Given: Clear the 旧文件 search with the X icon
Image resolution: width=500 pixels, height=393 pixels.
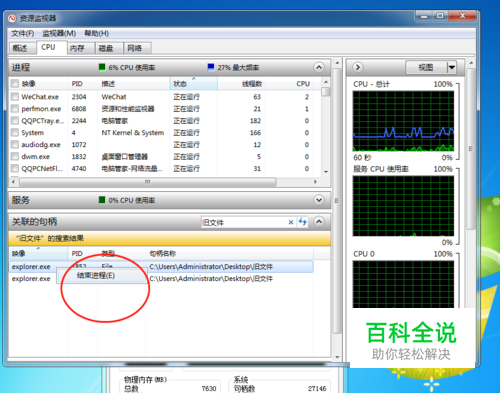Looking at the screenshot, I should point(291,222).
